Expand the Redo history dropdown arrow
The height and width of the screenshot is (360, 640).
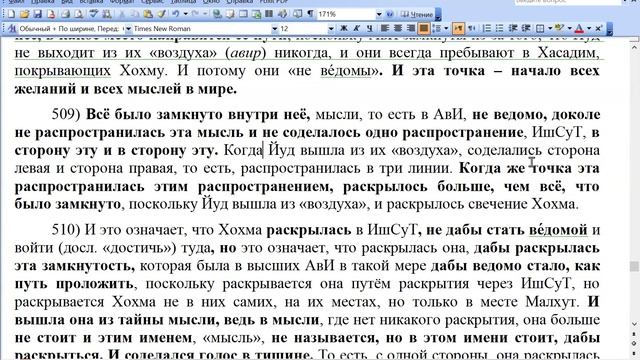tap(205, 14)
